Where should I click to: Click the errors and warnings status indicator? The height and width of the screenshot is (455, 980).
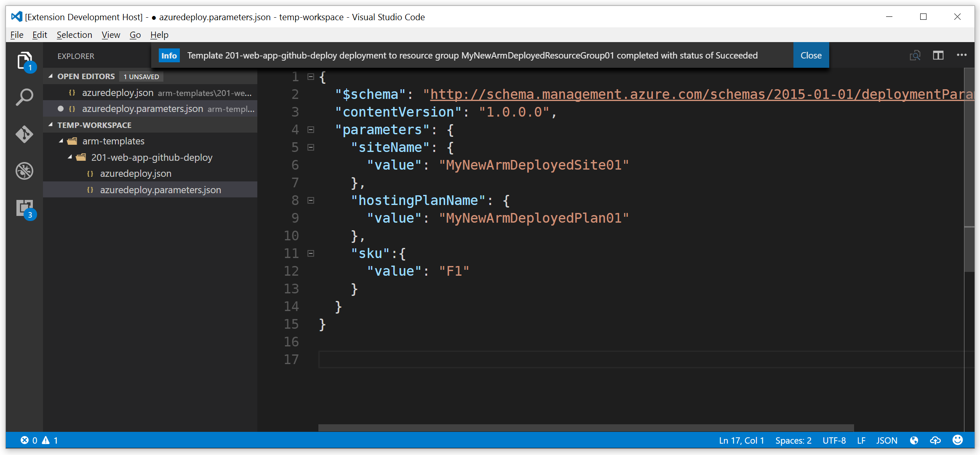(x=39, y=440)
